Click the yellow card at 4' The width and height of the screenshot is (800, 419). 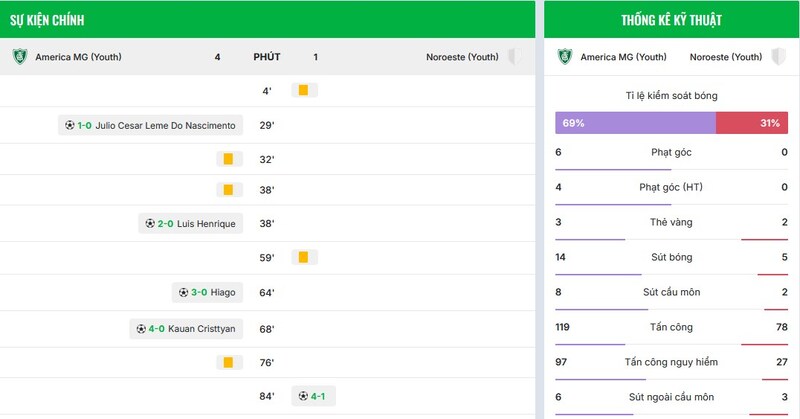[303, 90]
